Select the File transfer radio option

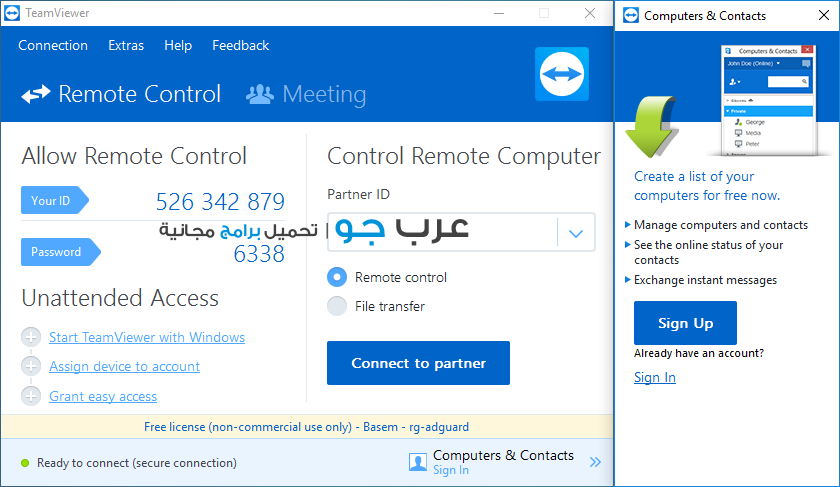click(337, 306)
